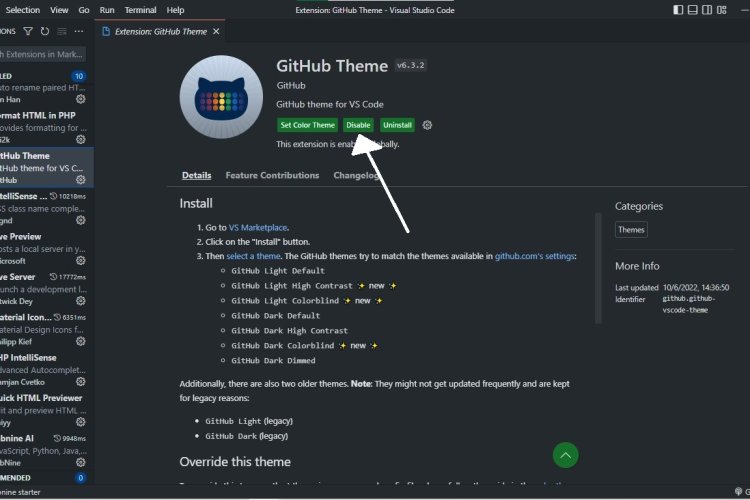The width and height of the screenshot is (750, 500).
Task: Click the GitHub Theme cat logo
Action: 221,97
